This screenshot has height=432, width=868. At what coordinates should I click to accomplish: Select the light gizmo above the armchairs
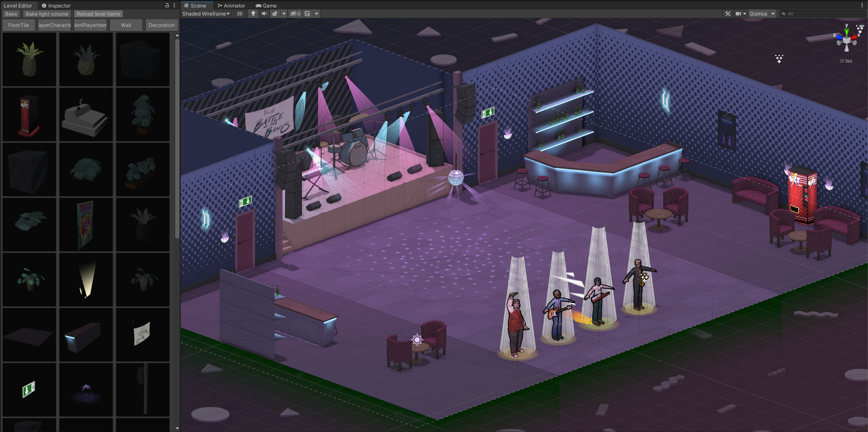point(417,339)
